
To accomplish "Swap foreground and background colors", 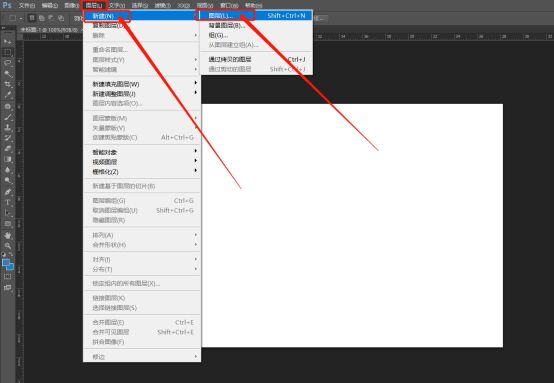I will 11,254.
